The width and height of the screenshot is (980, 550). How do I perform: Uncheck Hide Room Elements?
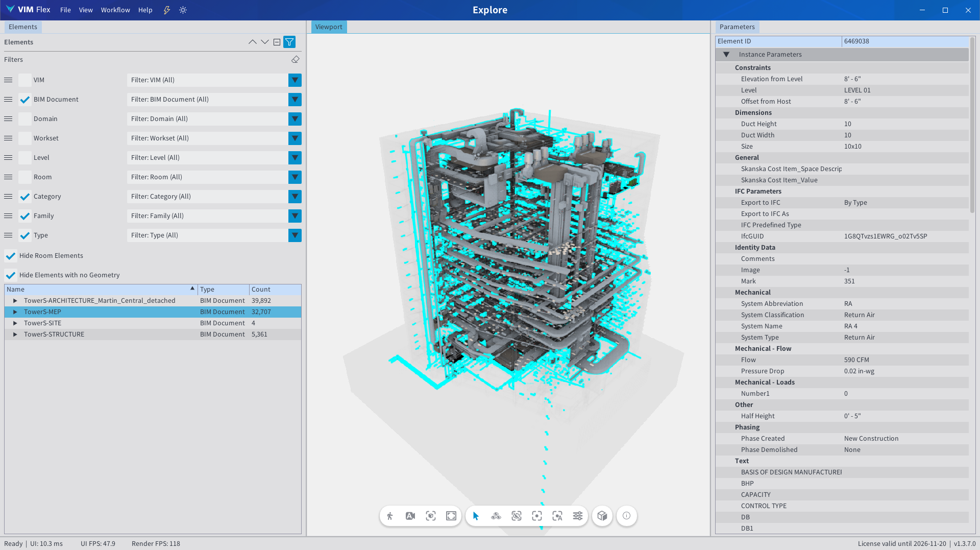(x=11, y=256)
